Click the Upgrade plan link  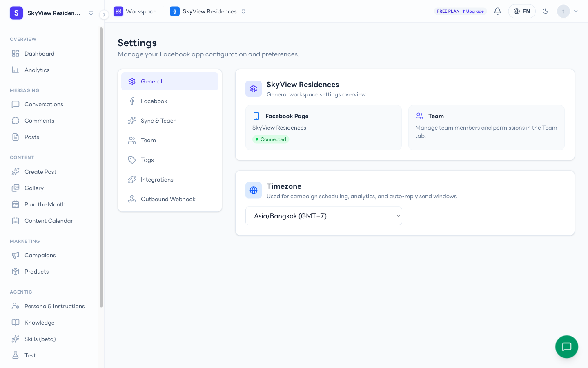(x=473, y=11)
